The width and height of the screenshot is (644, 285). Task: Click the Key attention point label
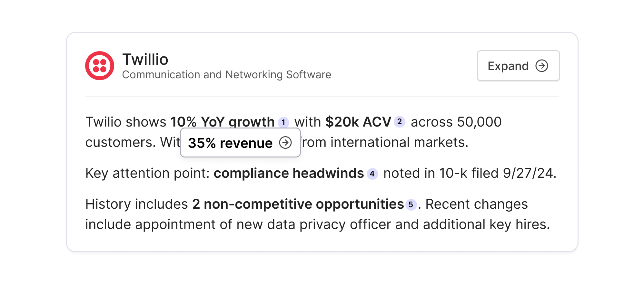tap(147, 173)
